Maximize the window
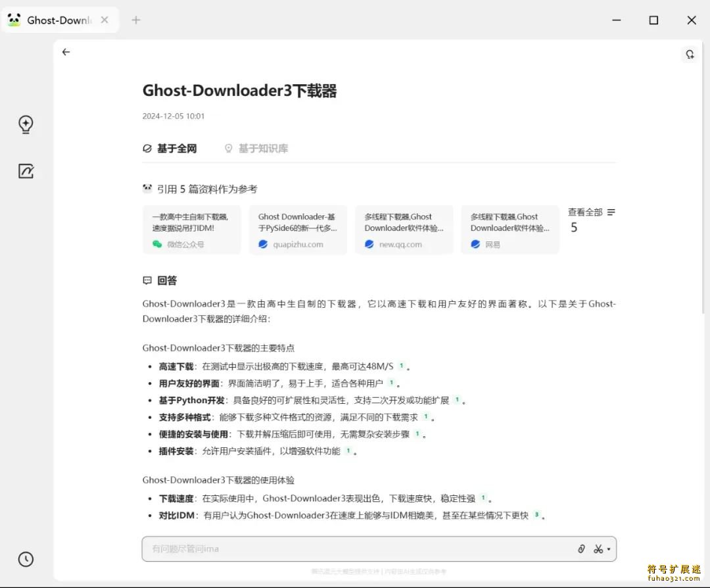Screen dimensions: 710x588 pos(653,20)
